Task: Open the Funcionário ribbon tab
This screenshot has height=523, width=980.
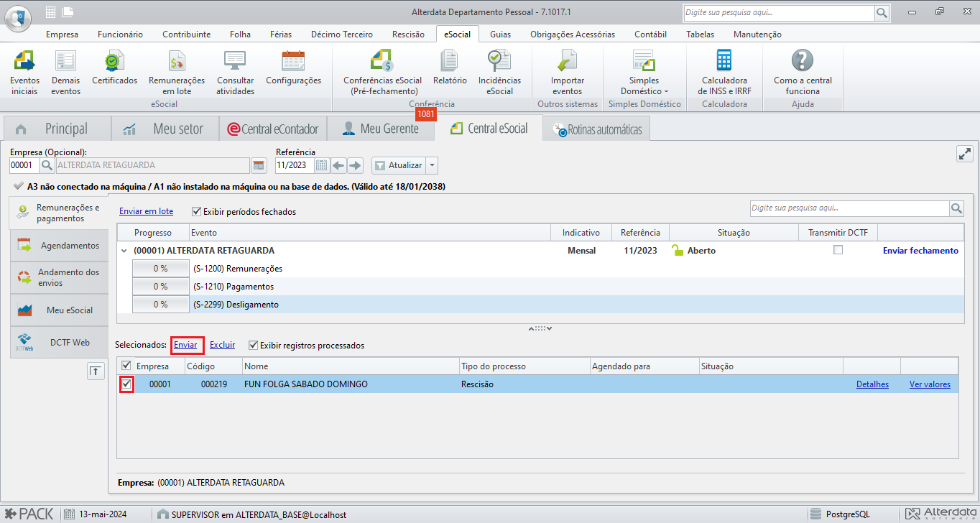Action: [120, 34]
